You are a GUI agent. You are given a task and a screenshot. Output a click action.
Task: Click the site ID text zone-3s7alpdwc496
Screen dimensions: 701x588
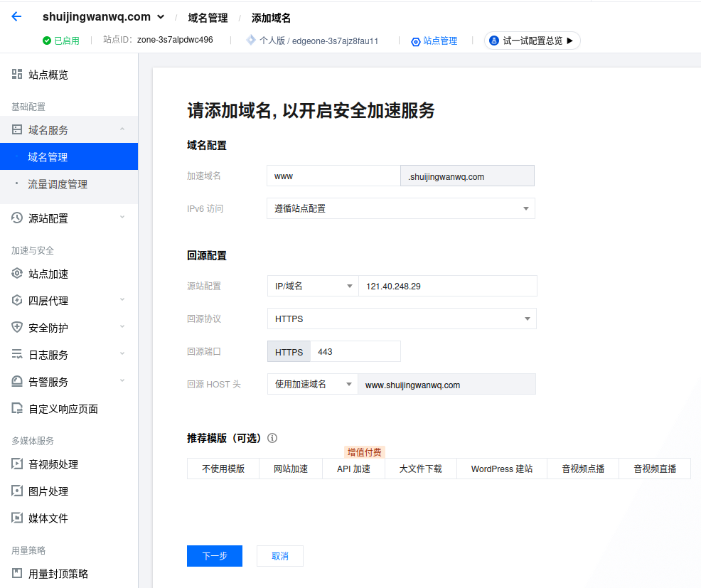click(175, 40)
